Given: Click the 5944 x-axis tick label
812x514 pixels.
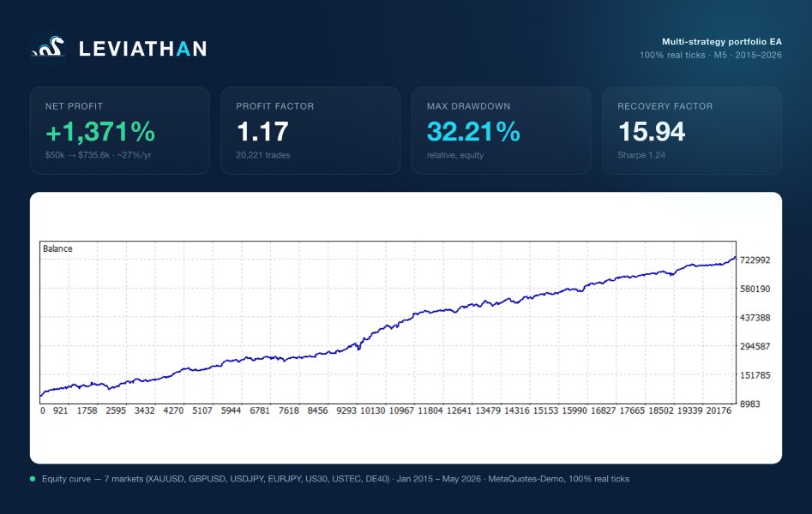Looking at the screenshot, I should [231, 410].
